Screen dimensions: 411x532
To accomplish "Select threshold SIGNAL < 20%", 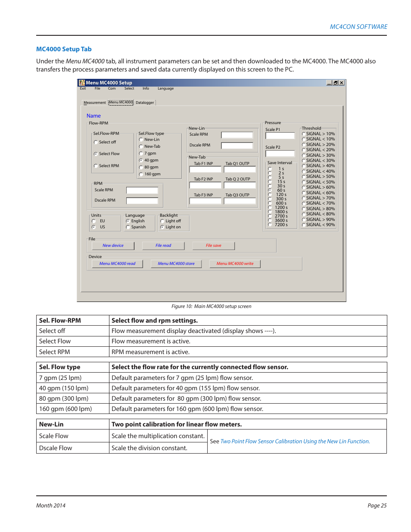I will [304, 150].
